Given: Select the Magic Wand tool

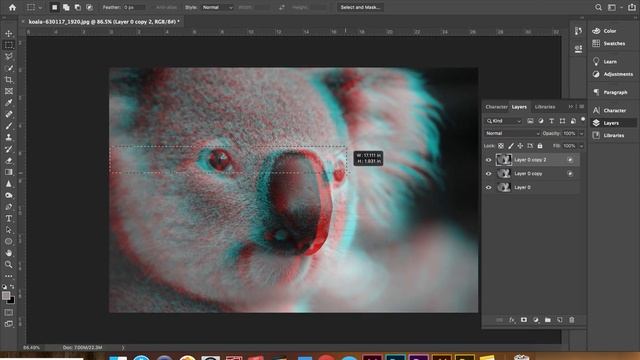Looking at the screenshot, I should [9, 68].
